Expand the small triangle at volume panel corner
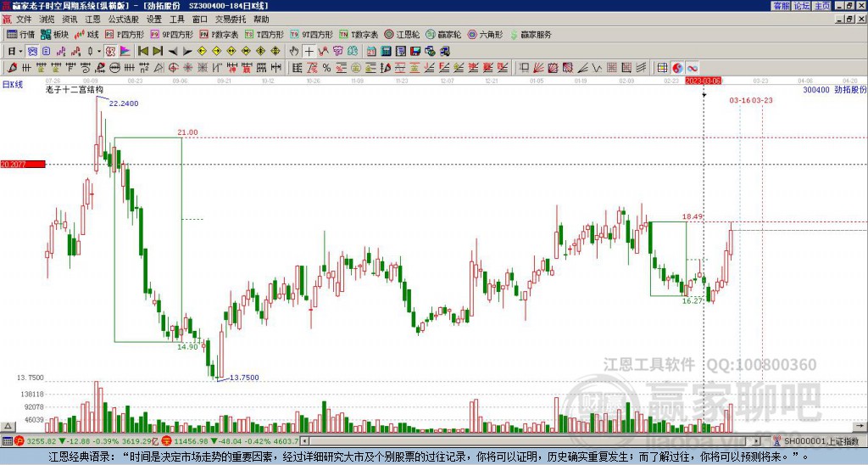868x465 pixels. click(x=7, y=426)
